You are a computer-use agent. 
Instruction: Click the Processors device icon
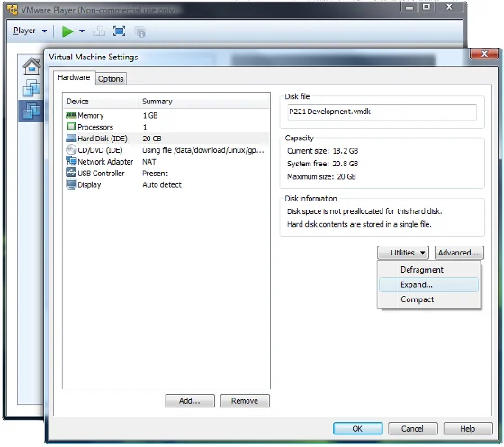71,127
